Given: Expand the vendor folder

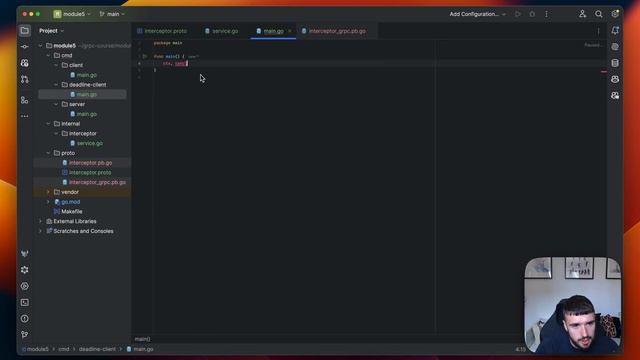Looking at the screenshot, I should (48, 192).
